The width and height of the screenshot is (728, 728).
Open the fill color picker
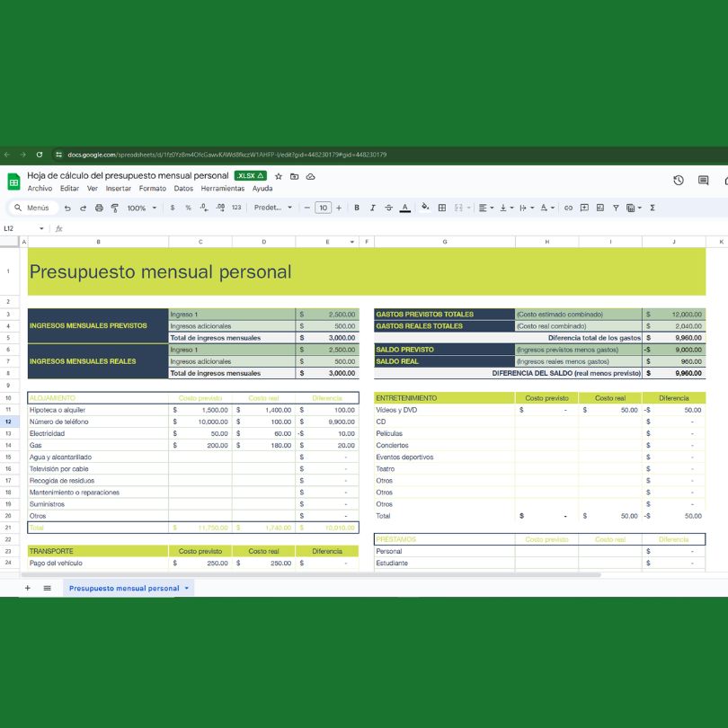tap(425, 208)
